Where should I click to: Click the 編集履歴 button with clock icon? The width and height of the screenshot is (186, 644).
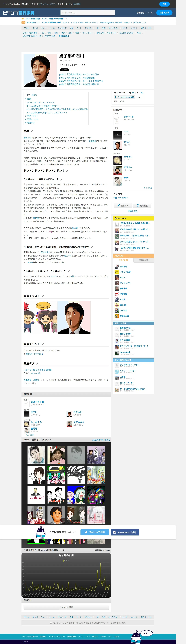click(142, 205)
